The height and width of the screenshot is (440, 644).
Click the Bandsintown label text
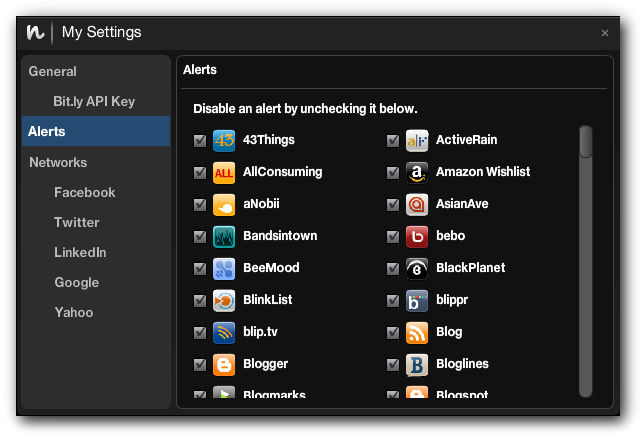coord(280,236)
